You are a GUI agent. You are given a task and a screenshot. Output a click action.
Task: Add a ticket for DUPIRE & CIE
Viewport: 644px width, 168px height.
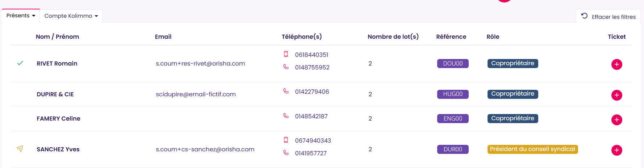[x=616, y=95]
